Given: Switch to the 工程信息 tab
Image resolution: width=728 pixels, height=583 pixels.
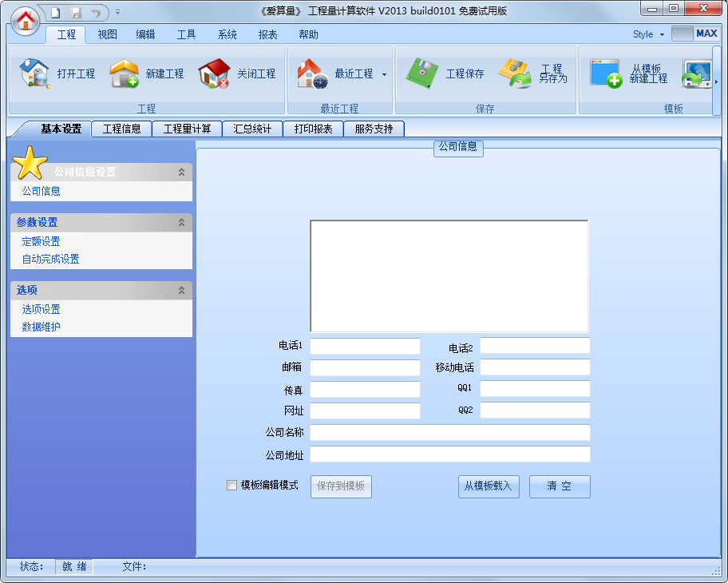Looking at the screenshot, I should click(x=121, y=129).
